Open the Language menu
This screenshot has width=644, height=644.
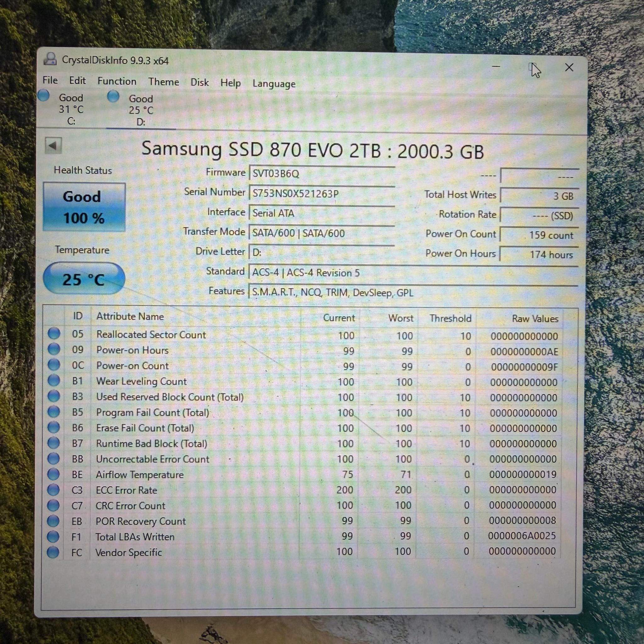(x=274, y=84)
